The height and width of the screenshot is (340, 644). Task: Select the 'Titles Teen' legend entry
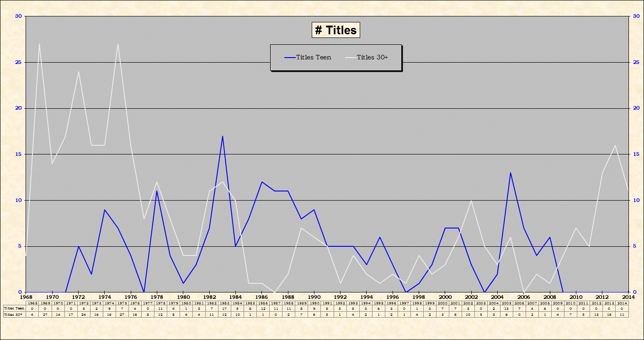pos(314,57)
